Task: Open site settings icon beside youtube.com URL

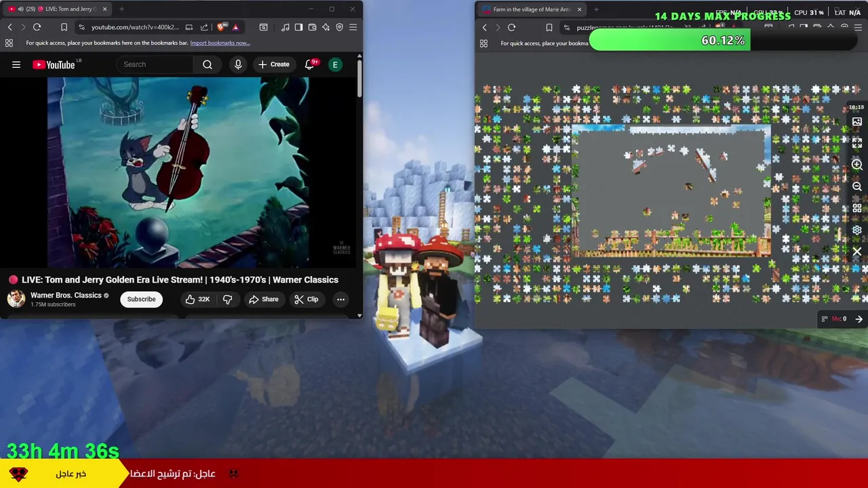Action: (81, 27)
